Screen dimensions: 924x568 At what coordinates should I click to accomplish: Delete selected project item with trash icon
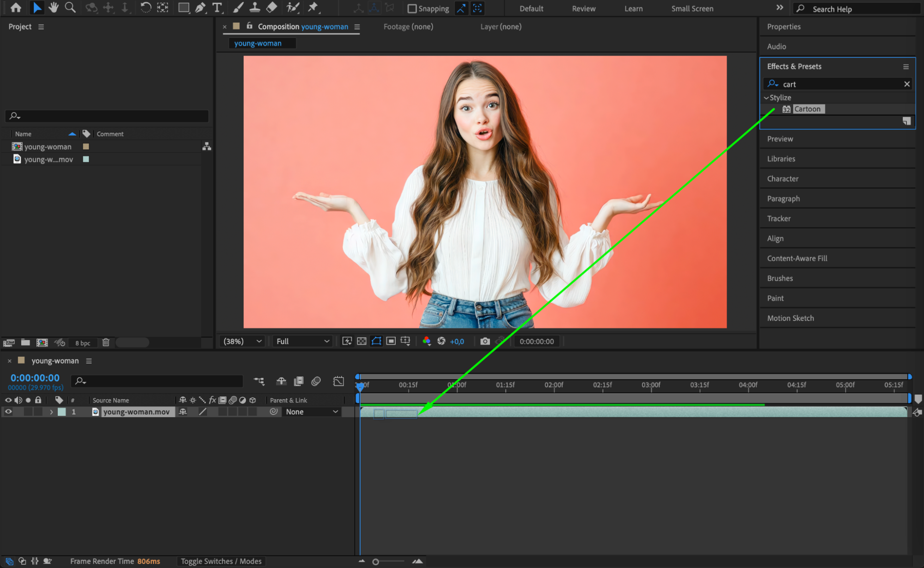tap(106, 343)
